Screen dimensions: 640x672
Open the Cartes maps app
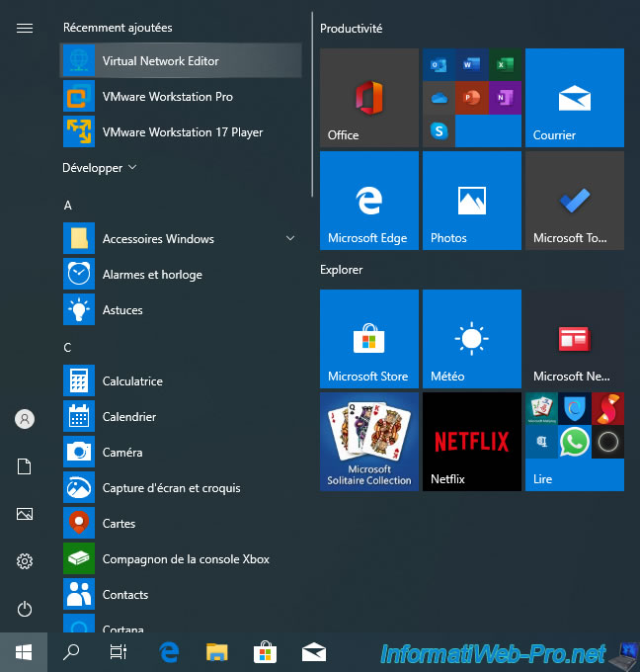click(181, 524)
